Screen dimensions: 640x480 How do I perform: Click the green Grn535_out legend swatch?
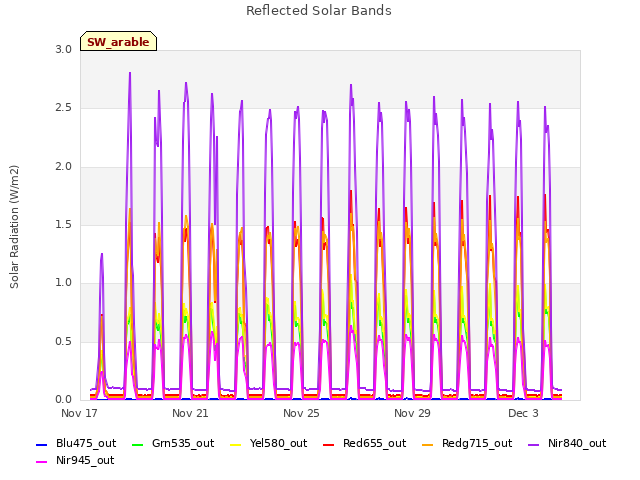(138, 444)
